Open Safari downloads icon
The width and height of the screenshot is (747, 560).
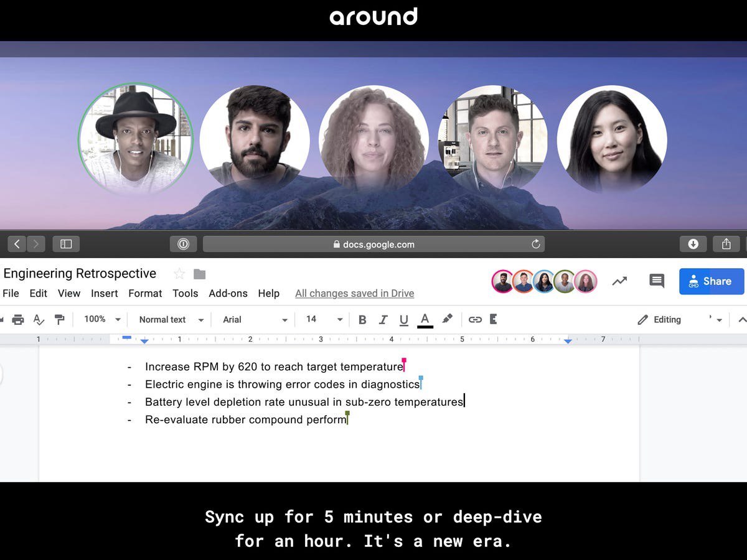[693, 244]
